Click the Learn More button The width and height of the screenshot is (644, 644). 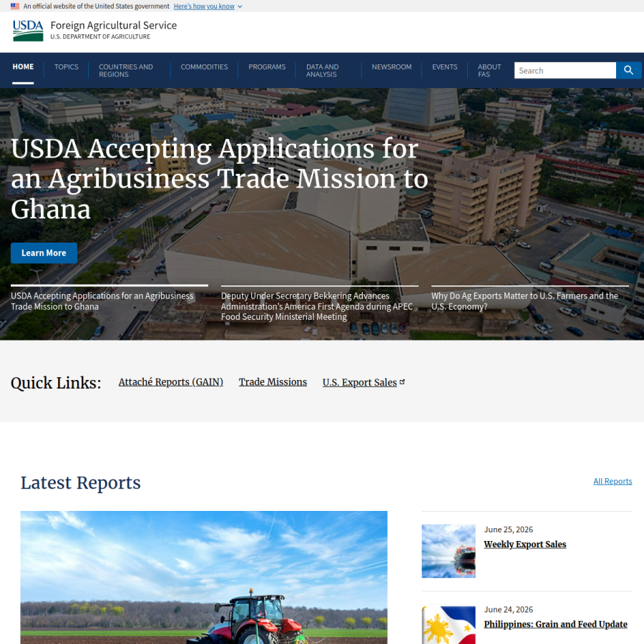coord(44,253)
